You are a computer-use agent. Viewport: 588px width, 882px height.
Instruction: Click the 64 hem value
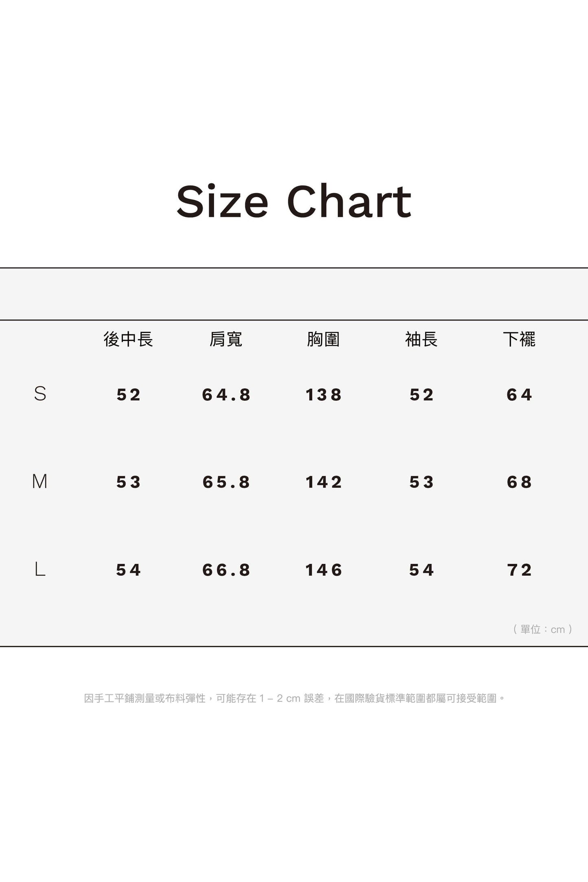coord(520,395)
